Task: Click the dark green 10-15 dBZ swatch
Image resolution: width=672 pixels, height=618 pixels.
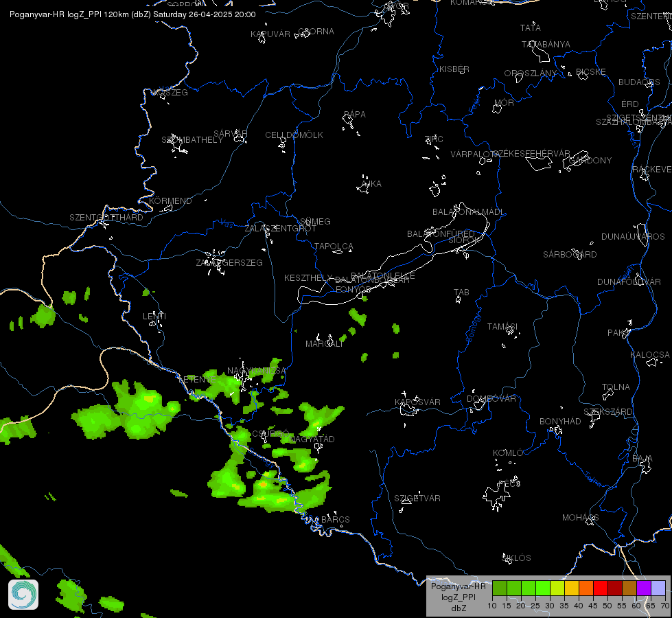Action: [x=499, y=588]
